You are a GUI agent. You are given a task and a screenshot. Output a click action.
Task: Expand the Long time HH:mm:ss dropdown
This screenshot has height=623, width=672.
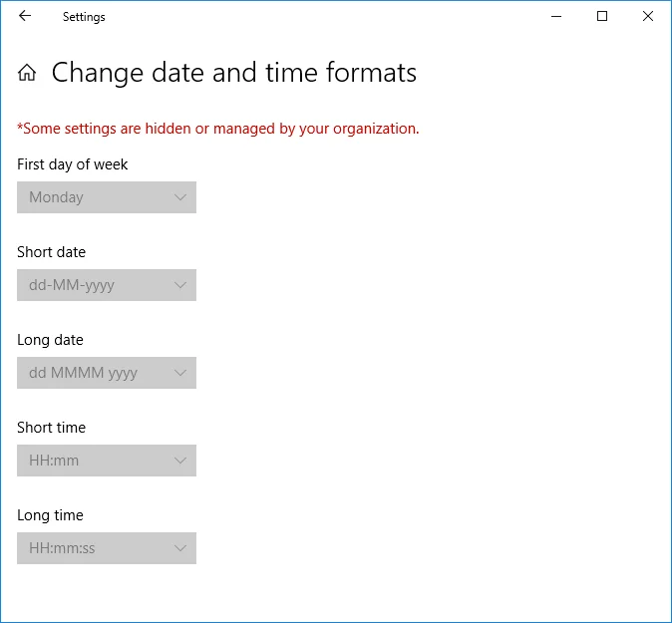(107, 548)
